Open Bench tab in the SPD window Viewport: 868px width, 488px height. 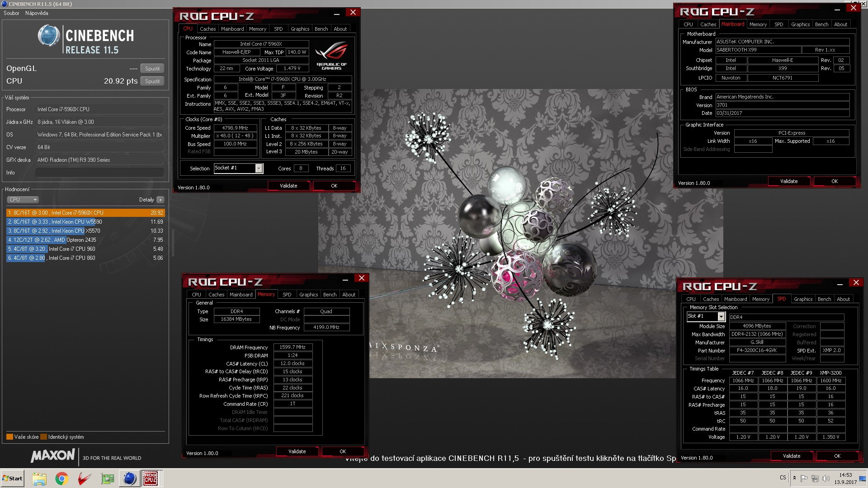click(x=824, y=299)
